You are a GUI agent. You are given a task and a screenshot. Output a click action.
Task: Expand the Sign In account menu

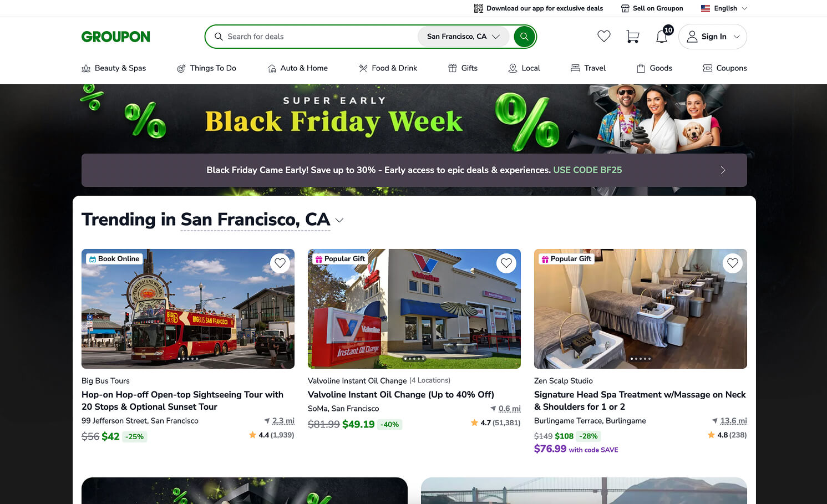[x=713, y=37]
